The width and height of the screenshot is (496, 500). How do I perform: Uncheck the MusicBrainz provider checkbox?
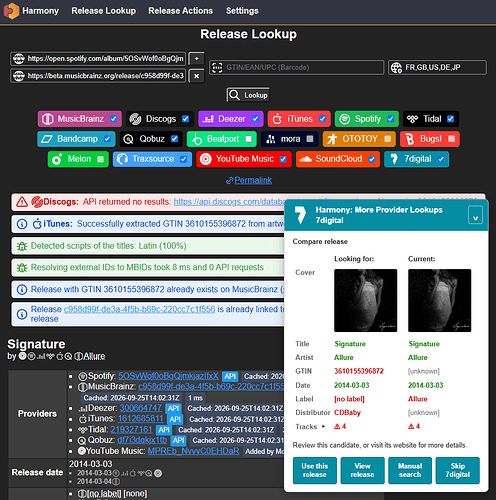114,119
